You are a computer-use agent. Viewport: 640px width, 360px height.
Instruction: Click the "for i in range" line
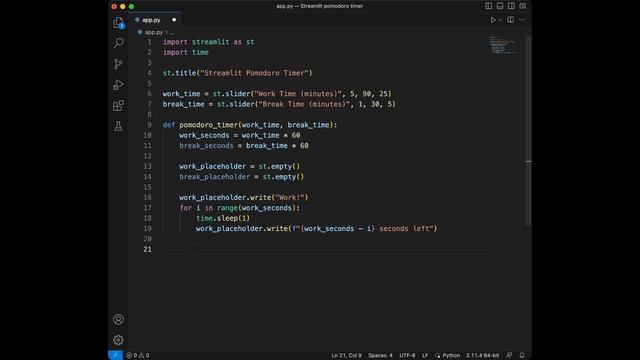click(240, 208)
